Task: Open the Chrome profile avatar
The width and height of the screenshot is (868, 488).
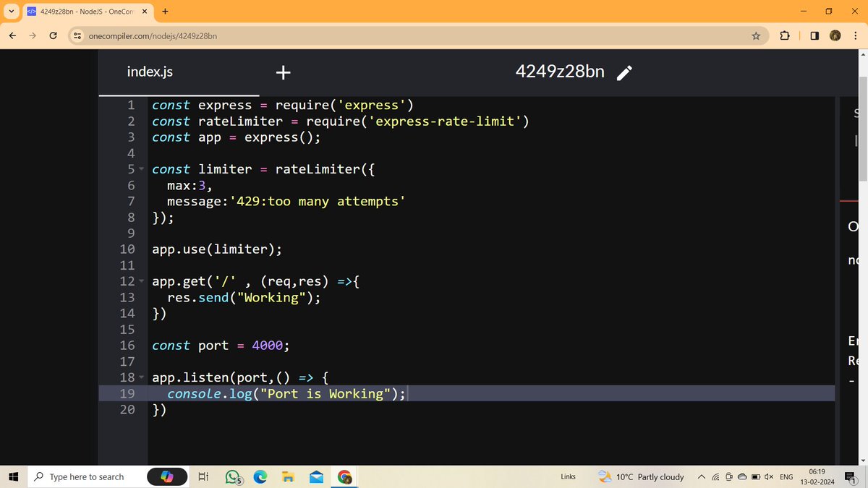Action: point(835,35)
